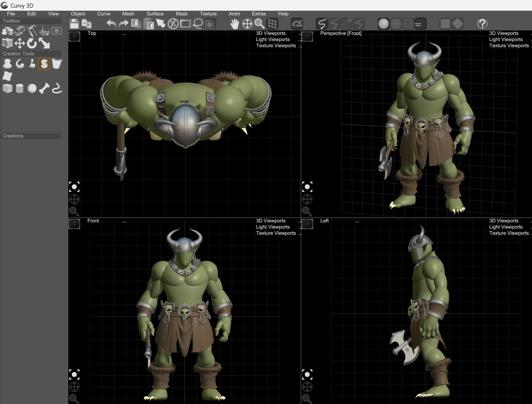The height and width of the screenshot is (404, 532).
Task: Open the Texture menu
Action: pyautogui.click(x=208, y=14)
